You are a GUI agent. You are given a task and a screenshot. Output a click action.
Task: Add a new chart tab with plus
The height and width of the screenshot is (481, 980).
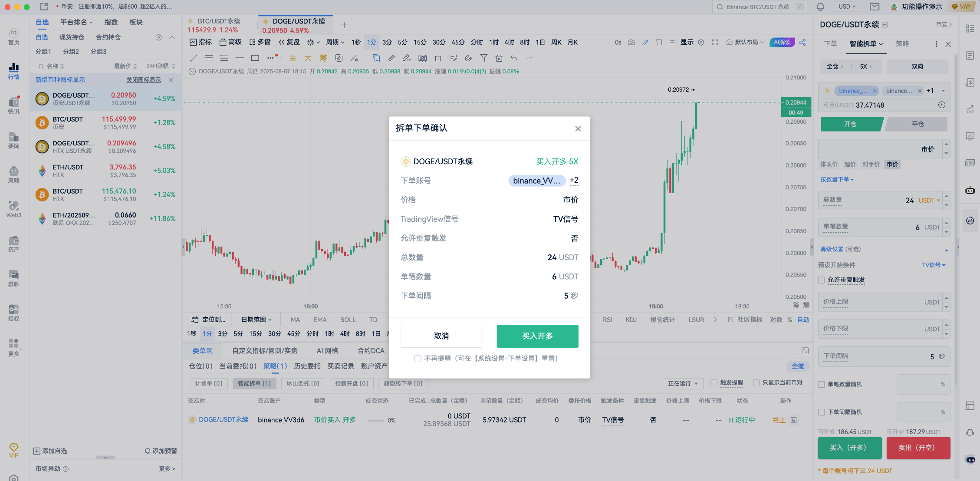(x=344, y=25)
